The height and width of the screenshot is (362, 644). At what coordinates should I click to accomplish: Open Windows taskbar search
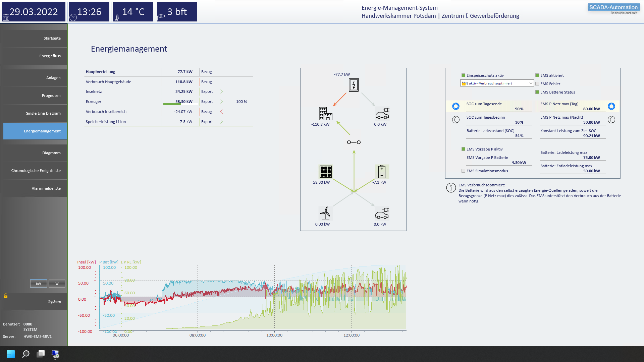click(x=26, y=354)
